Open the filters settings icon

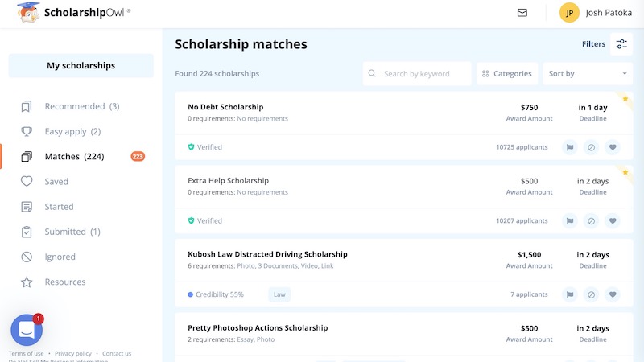point(621,44)
